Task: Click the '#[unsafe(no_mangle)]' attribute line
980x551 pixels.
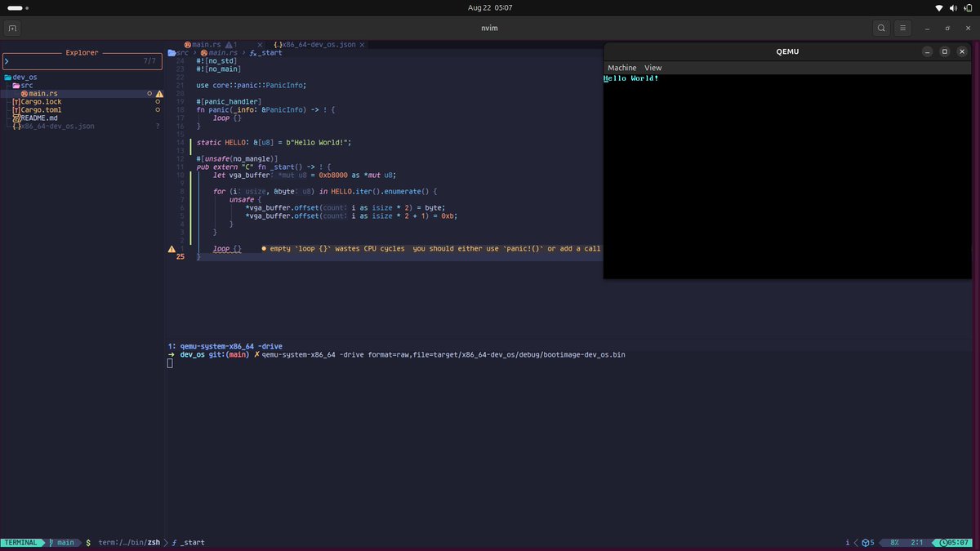Action: click(x=237, y=158)
